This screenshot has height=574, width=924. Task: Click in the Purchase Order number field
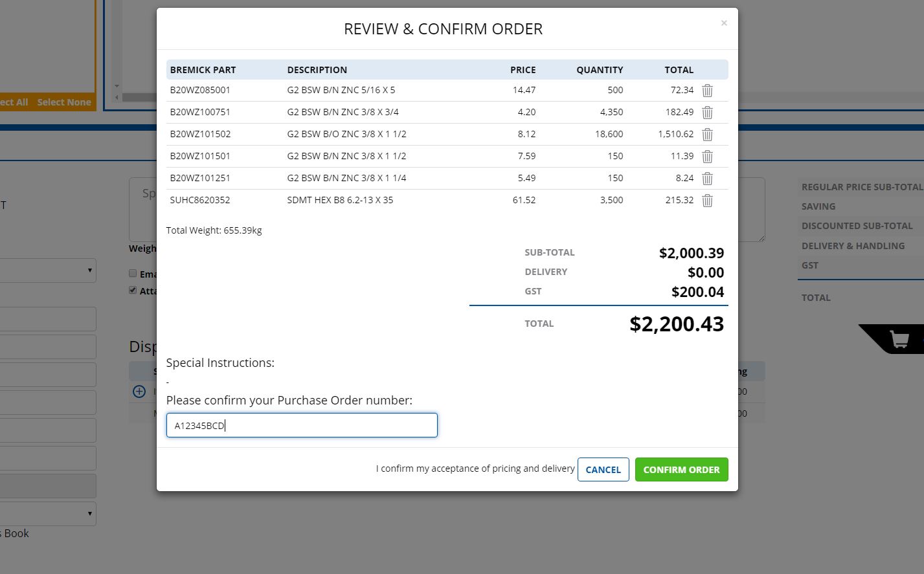(302, 425)
